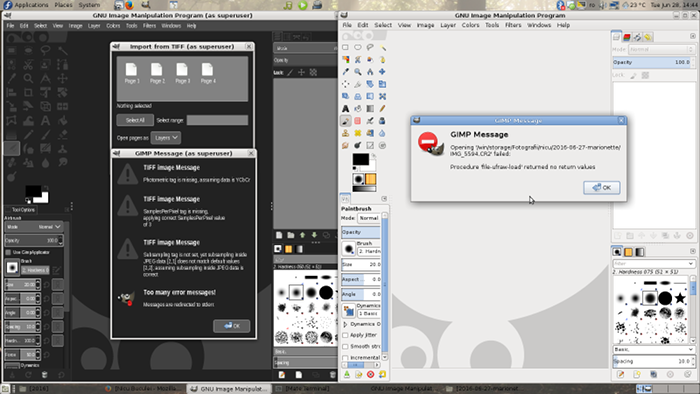Screen dimensions: 700x394
Task: Click OK in TIFF messages dialog
Action: 232,326
